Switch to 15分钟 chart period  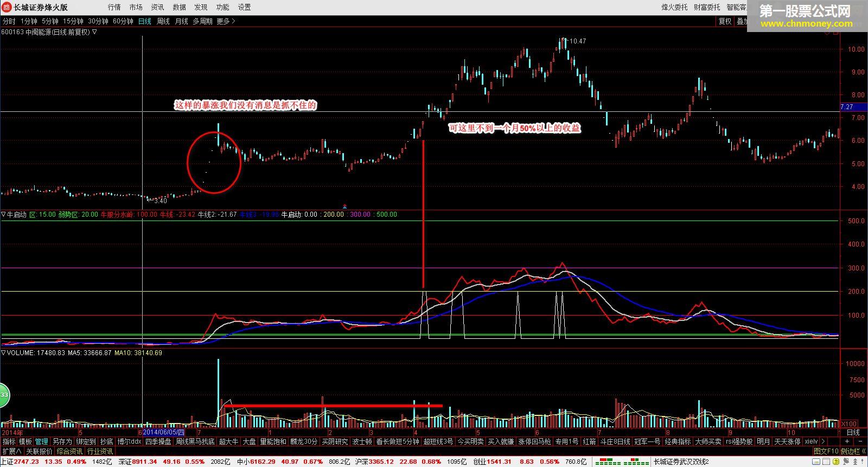coord(73,21)
